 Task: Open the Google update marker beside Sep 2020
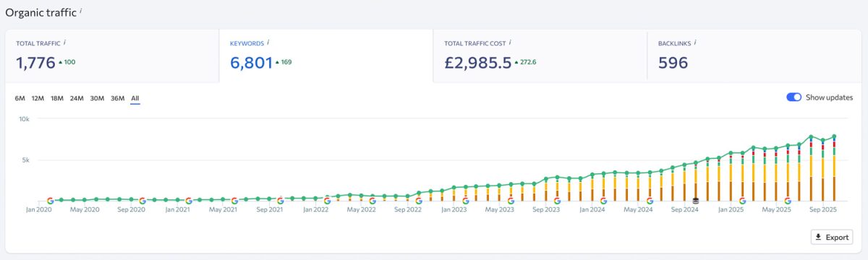click(142, 201)
